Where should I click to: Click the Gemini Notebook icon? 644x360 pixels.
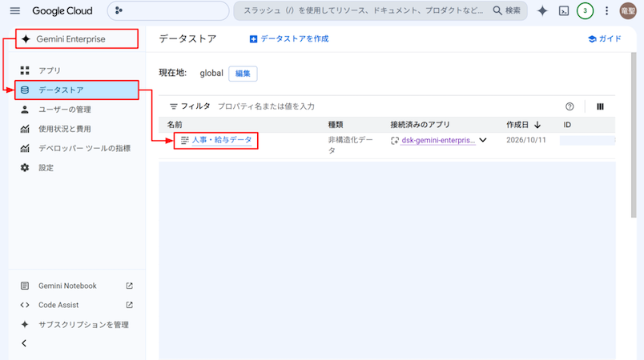point(25,286)
